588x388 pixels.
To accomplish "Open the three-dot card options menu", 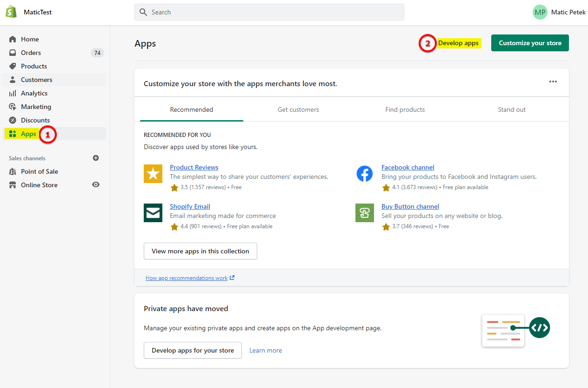I will [x=553, y=82].
